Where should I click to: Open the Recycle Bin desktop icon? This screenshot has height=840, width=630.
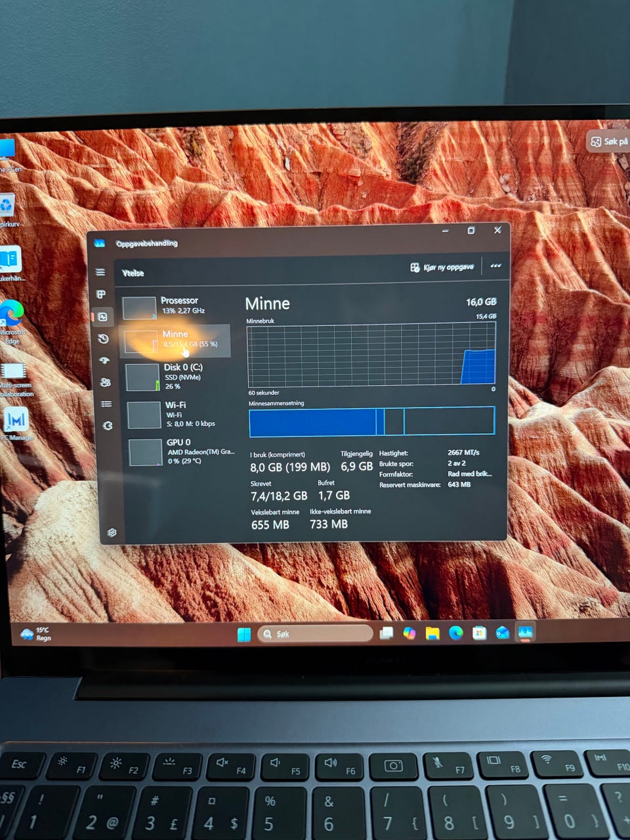[8, 211]
